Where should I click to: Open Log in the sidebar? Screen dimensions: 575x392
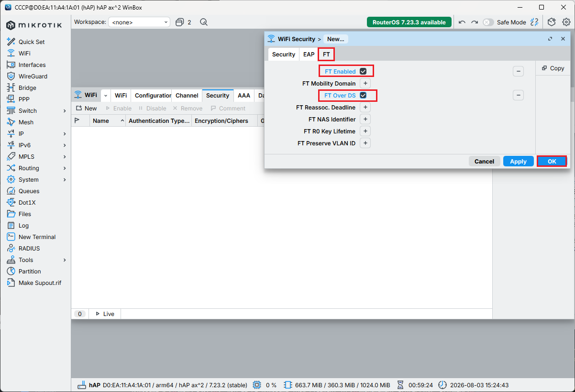coord(23,225)
